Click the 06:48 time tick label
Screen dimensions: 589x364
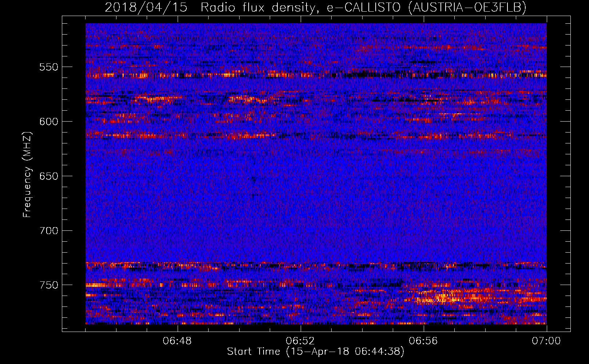(x=178, y=341)
